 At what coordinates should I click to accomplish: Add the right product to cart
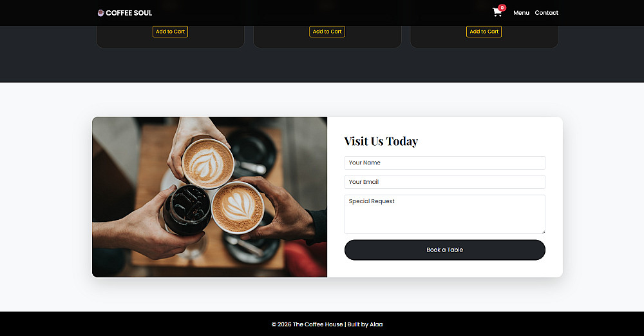point(484,32)
